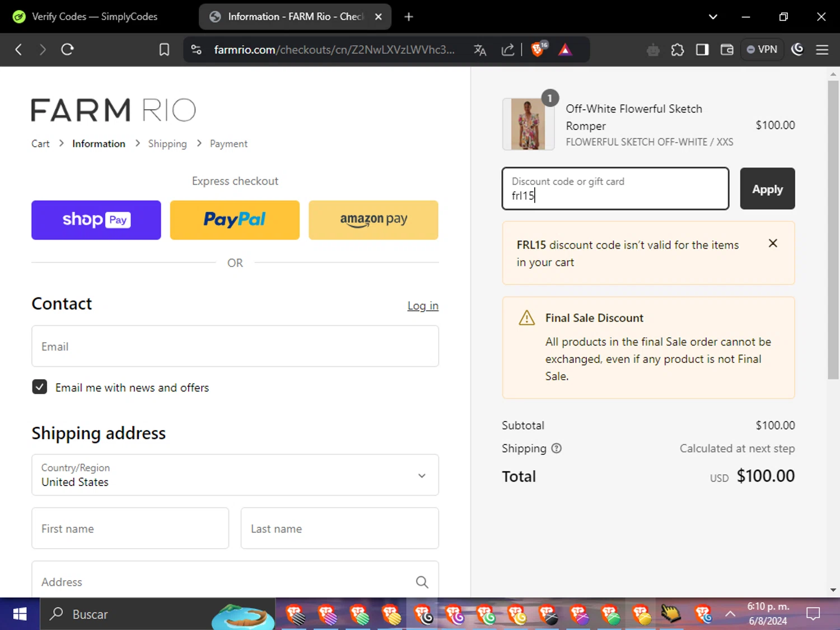Open the share page icon
Image resolution: width=840 pixels, height=630 pixels.
coord(508,50)
